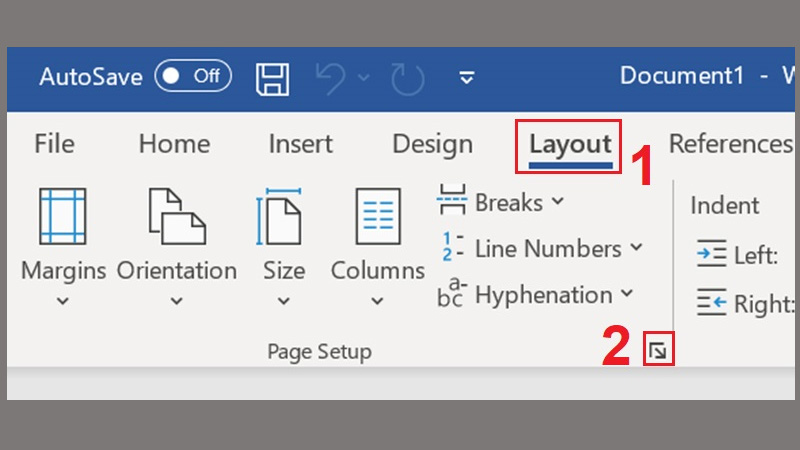The height and width of the screenshot is (450, 800).
Task: Open the References tab
Action: pyautogui.click(x=731, y=144)
